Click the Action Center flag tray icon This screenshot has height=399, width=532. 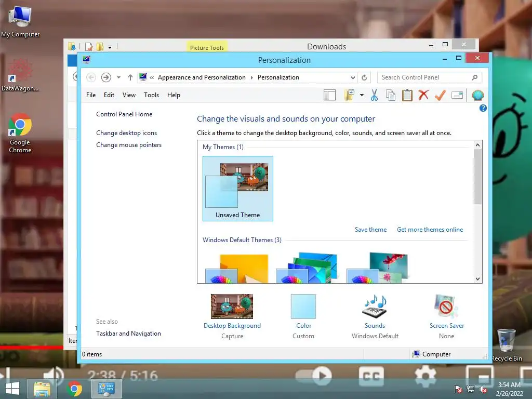tap(458, 389)
